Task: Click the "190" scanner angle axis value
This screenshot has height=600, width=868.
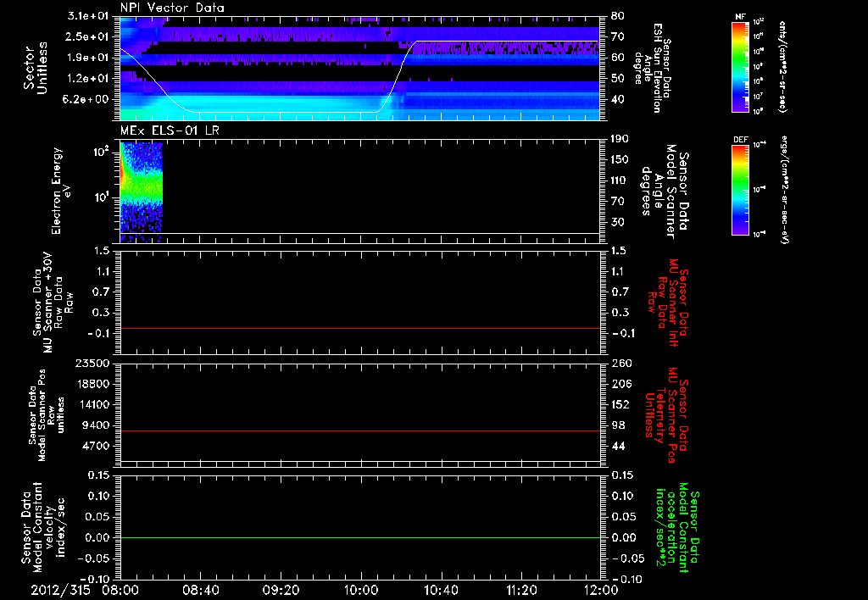Action: pos(620,139)
